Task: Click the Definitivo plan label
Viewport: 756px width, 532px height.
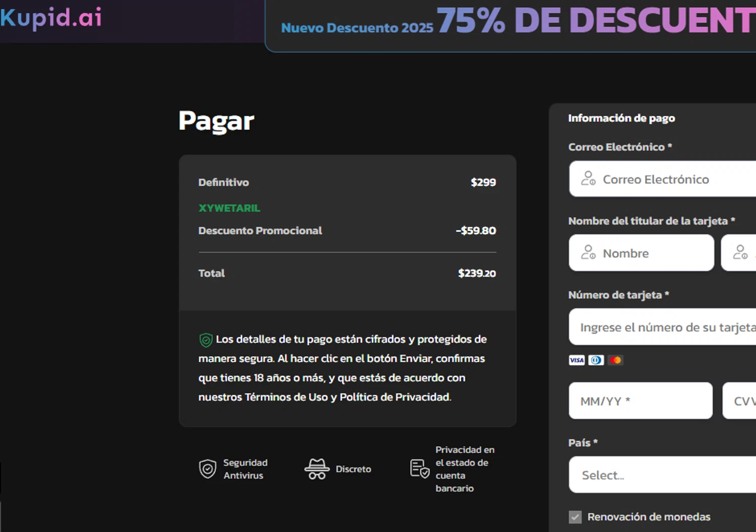Action: 224,182
